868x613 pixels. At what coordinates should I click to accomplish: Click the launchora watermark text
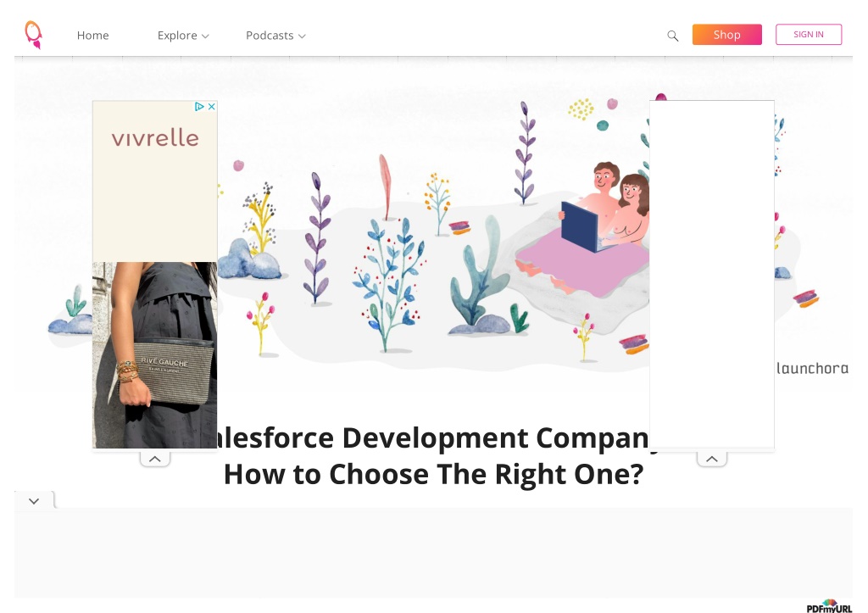point(812,368)
